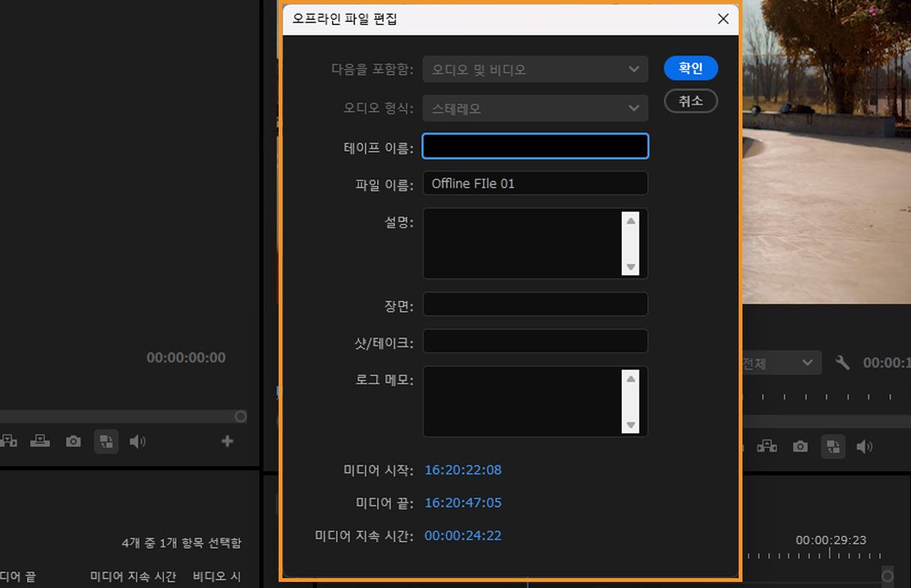This screenshot has width=911, height=588.
Task: Click 미디어 끝 timecode 16:20:47:05
Action: 463,502
